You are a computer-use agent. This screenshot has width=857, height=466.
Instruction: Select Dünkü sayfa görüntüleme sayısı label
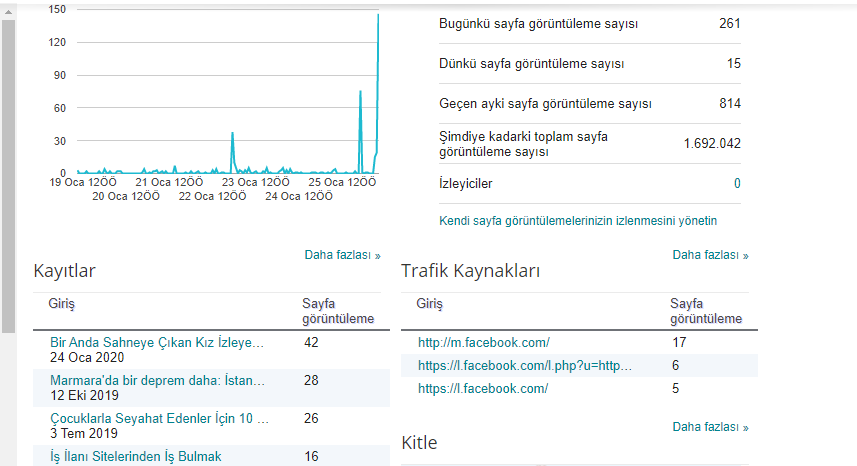(531, 64)
